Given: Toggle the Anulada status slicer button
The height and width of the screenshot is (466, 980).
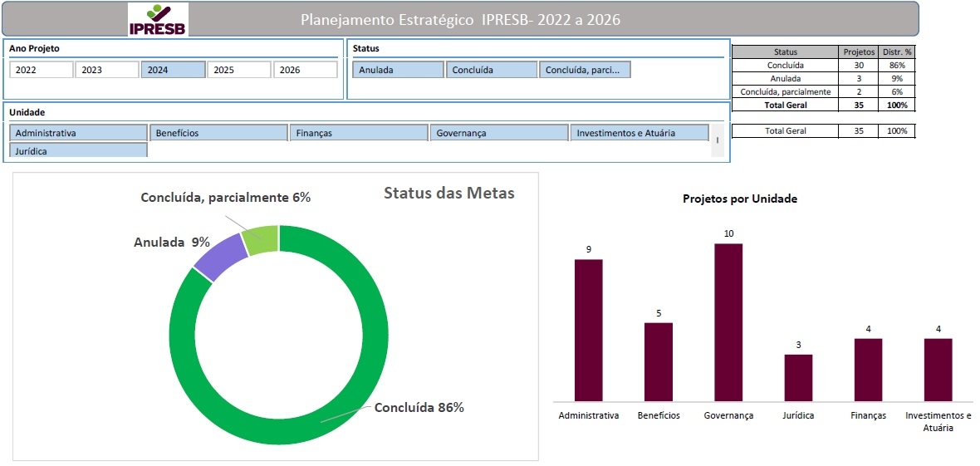Looking at the screenshot, I should 398,70.
